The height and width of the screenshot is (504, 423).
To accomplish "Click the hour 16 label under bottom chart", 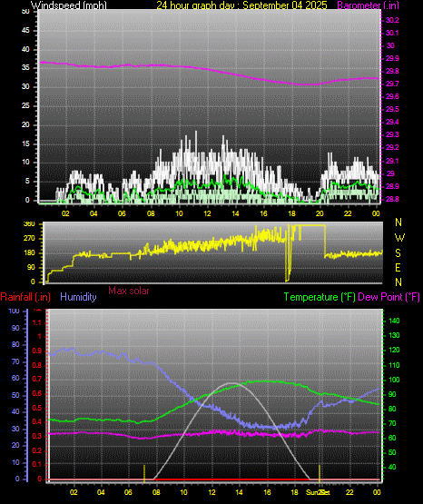I will tap(267, 492).
